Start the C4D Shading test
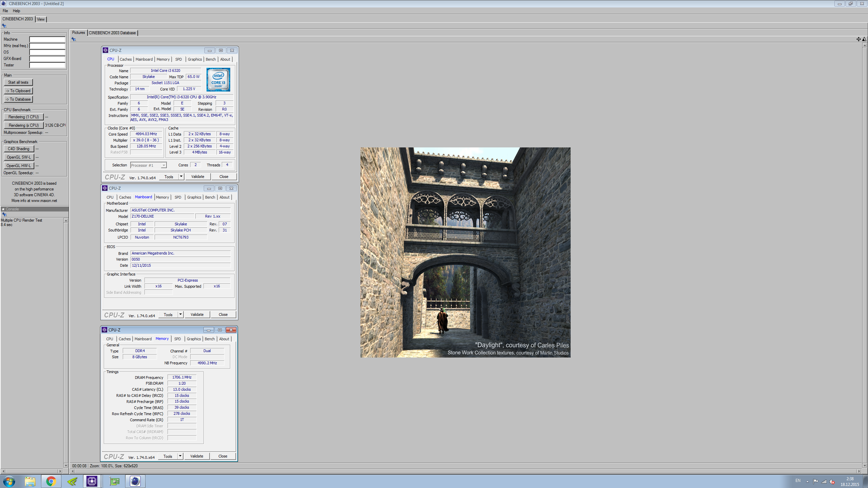This screenshot has height=488, width=868. (19, 149)
